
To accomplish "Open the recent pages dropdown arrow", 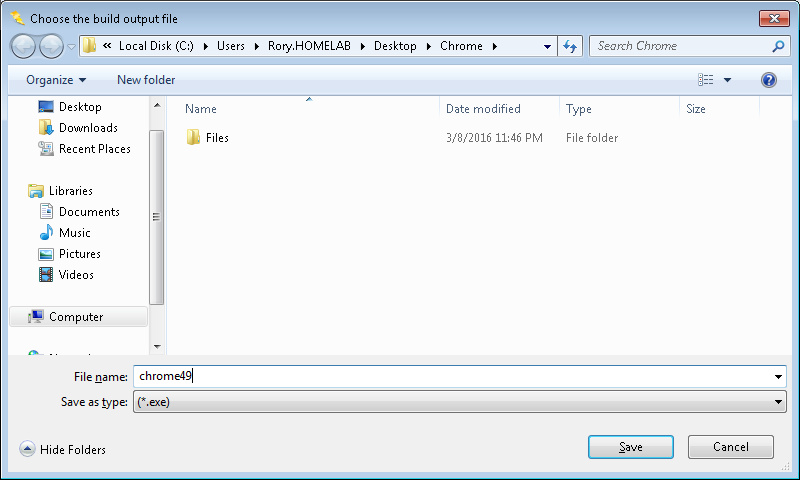I will pyautogui.click(x=71, y=47).
